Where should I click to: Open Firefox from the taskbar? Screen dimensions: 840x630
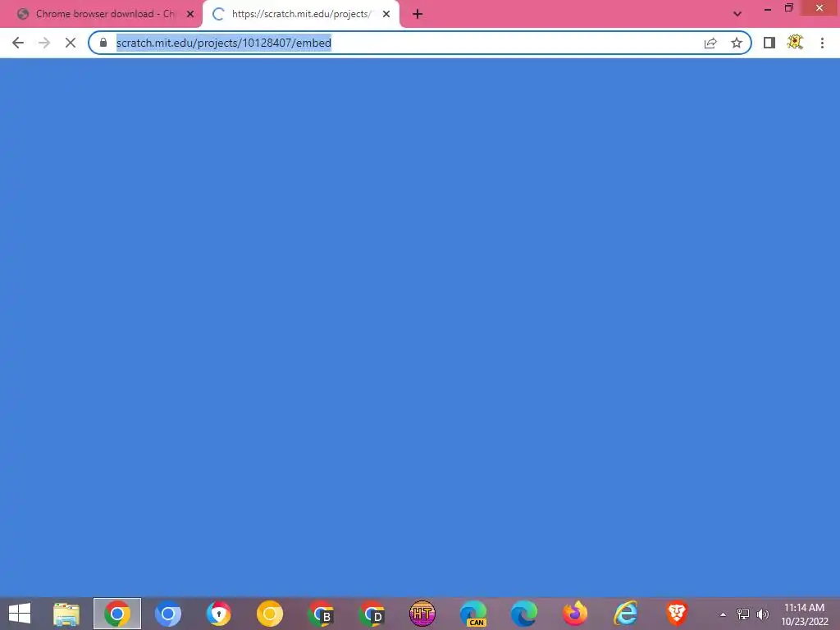click(x=575, y=614)
